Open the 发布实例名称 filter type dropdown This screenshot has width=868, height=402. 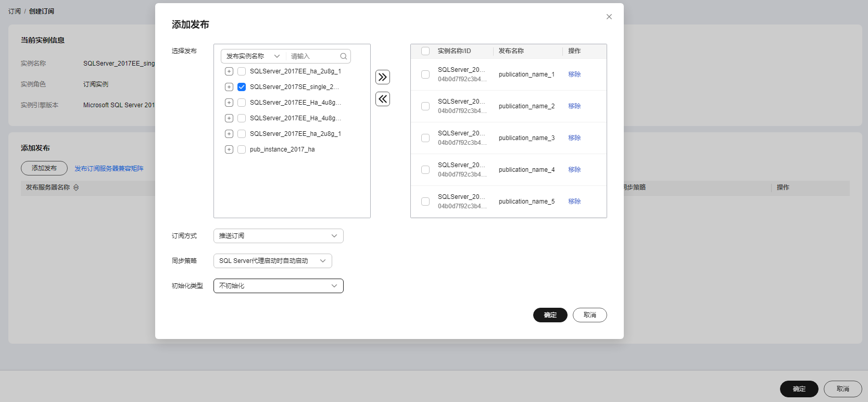(x=254, y=56)
